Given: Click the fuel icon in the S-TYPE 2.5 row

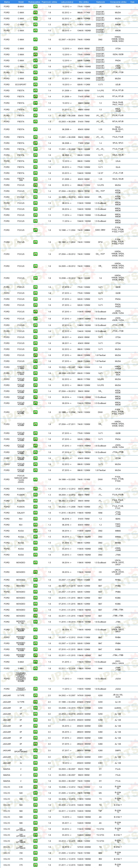Looking at the screenshot, I should click(35, 695).
